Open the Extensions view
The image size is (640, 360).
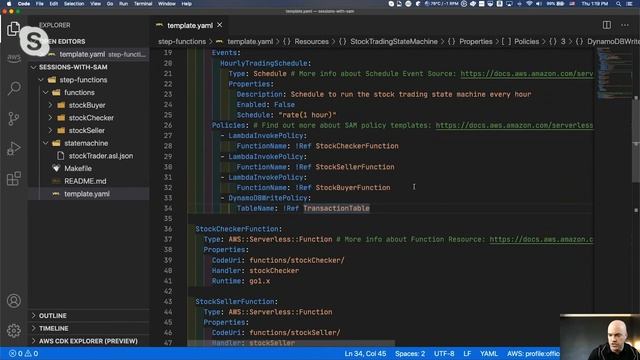pyautogui.click(x=13, y=178)
